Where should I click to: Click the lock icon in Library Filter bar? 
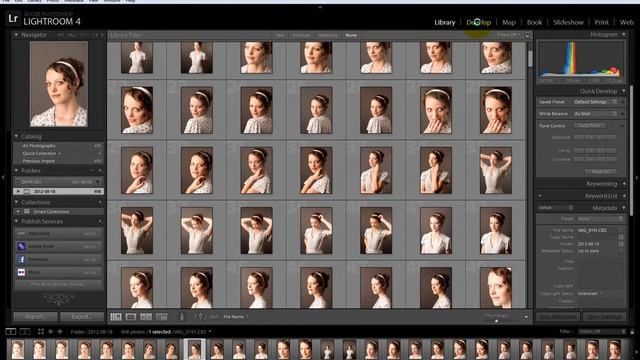pos(528,36)
